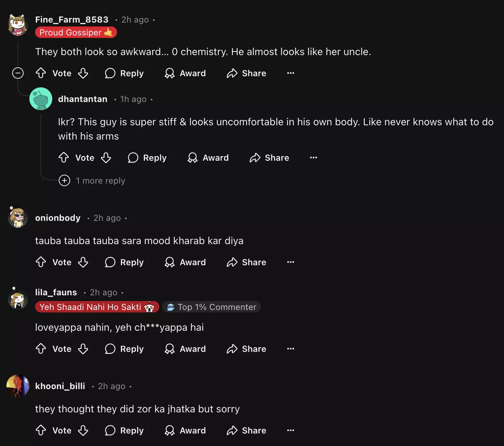Upvote dhantantan's reply
Viewport: 504px width, 446px height.
[x=64, y=158]
